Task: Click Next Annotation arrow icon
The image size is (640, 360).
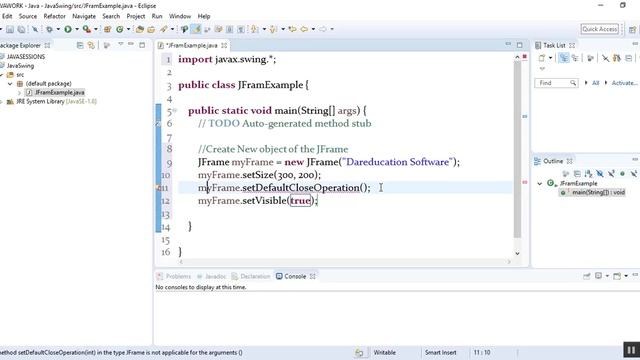Action: [254, 29]
